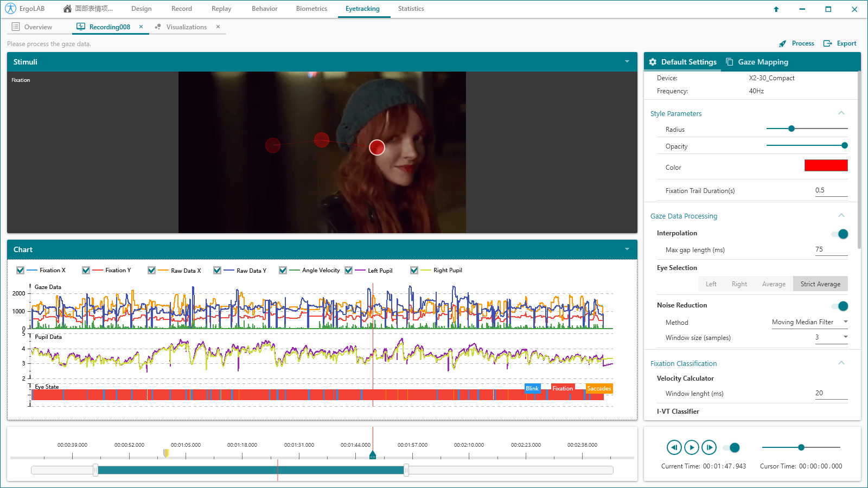This screenshot has width=868, height=488.
Task: Collapse the Style Parameters section
Action: tap(841, 113)
